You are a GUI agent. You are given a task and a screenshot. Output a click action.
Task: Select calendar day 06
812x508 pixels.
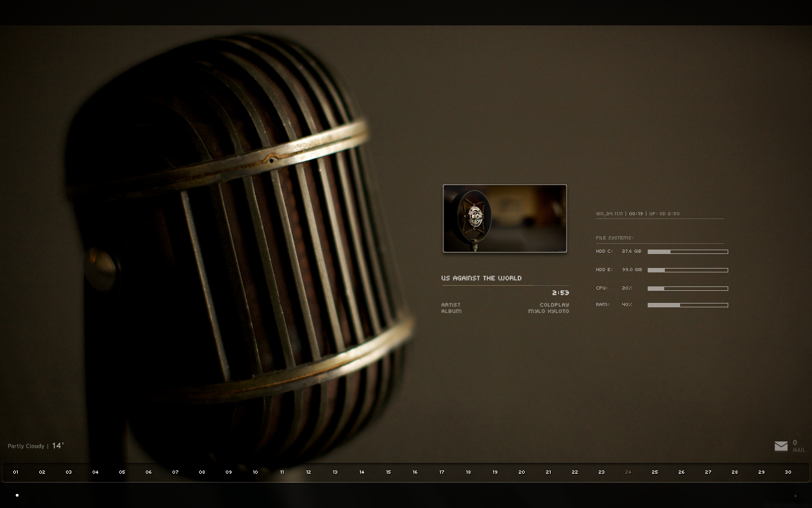coord(148,472)
